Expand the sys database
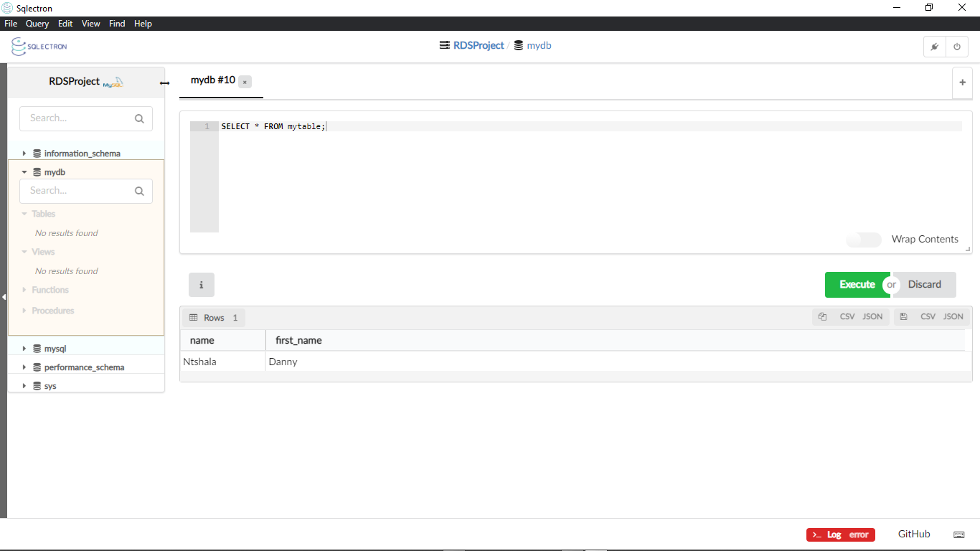 click(24, 386)
